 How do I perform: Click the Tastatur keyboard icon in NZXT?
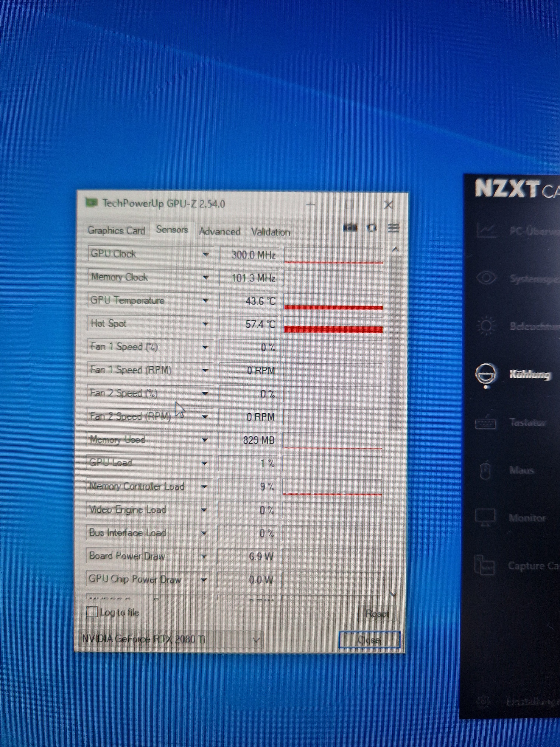485,422
